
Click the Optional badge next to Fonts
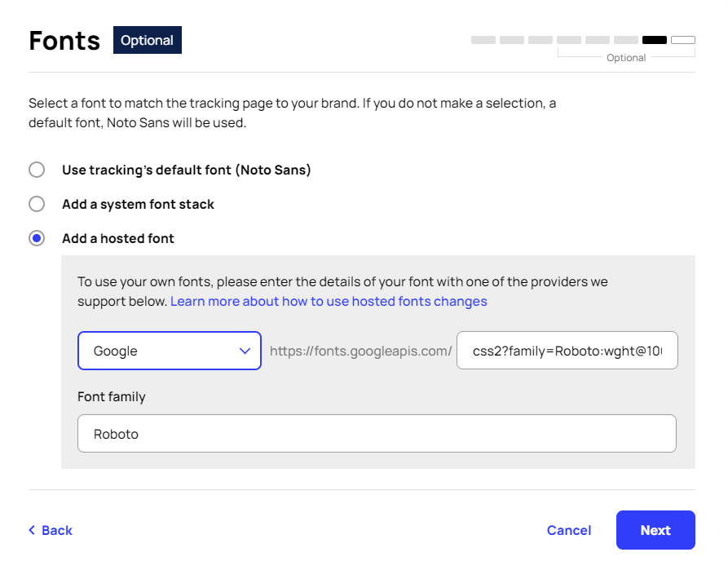coord(148,40)
